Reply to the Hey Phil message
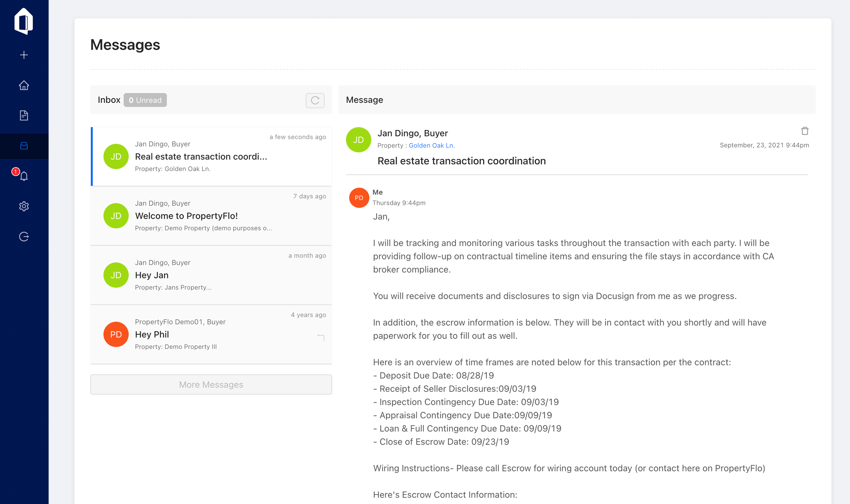850x504 pixels. point(320,337)
